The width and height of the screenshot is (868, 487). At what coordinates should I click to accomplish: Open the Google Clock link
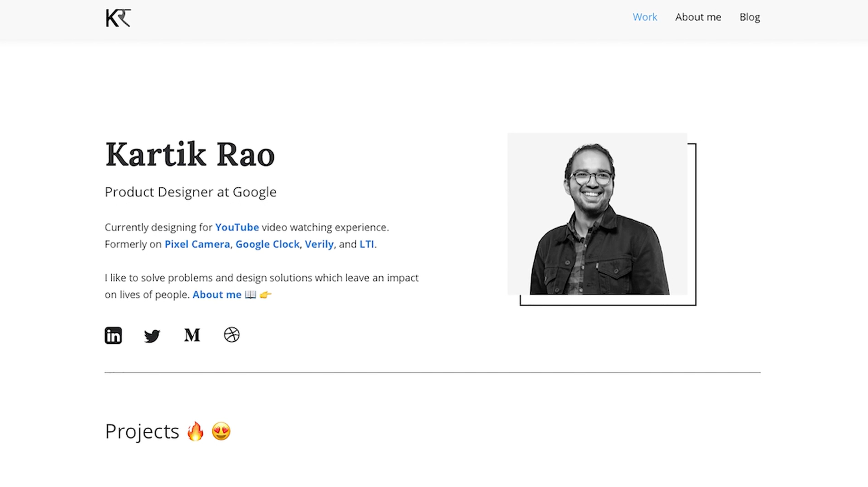point(267,244)
